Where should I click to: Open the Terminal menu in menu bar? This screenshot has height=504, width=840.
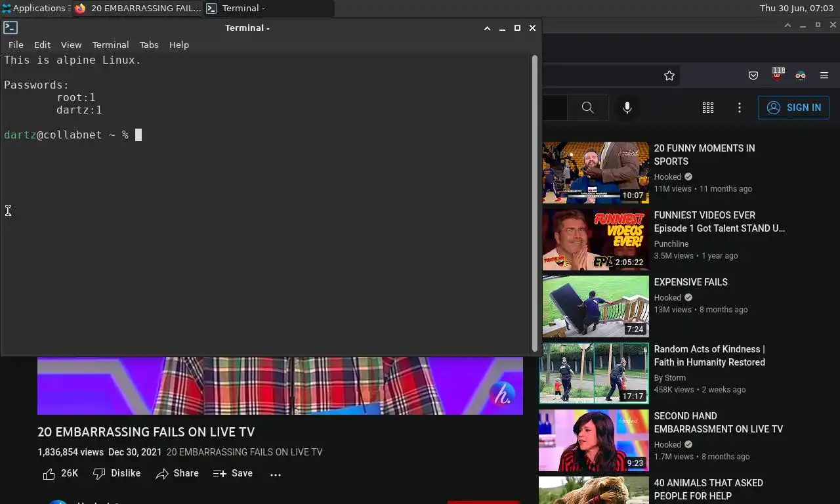(110, 45)
